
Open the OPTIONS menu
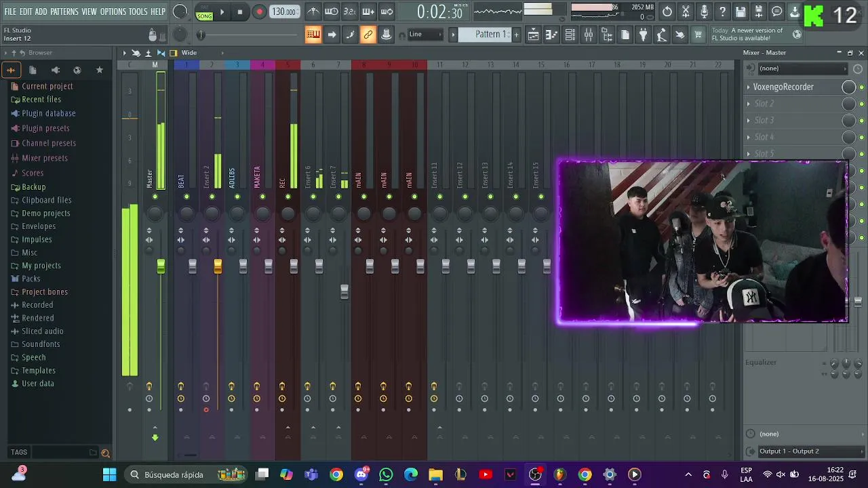click(113, 12)
